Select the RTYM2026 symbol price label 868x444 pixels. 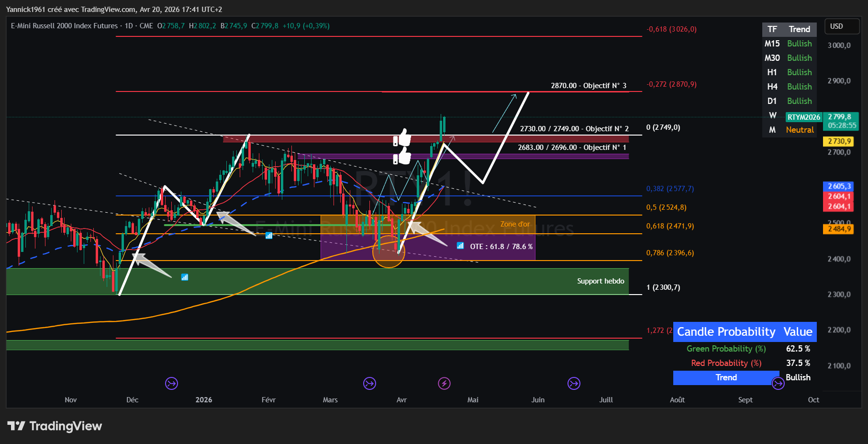(804, 117)
